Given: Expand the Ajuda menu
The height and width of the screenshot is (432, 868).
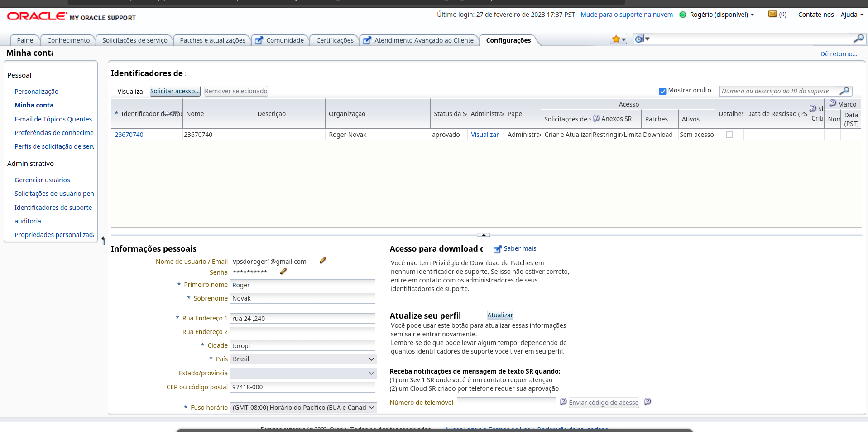Looking at the screenshot, I should point(852,15).
